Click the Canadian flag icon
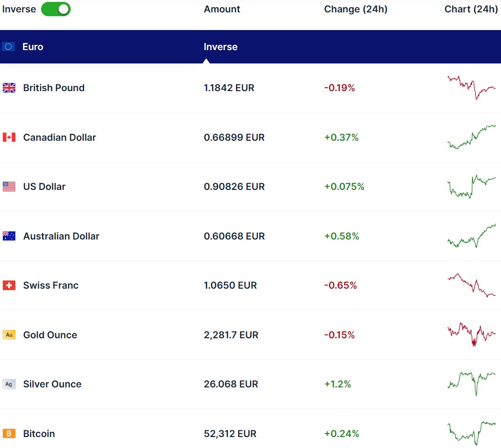This screenshot has height=448, width=501. tap(9, 137)
